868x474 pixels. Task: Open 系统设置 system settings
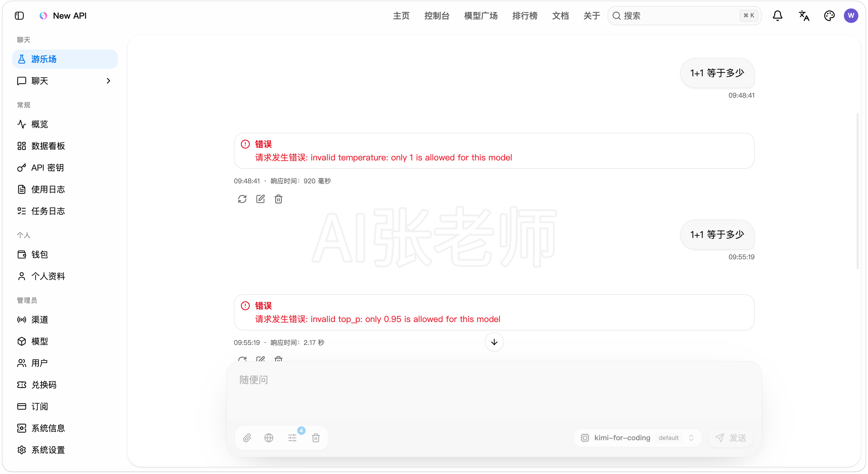pos(65,450)
